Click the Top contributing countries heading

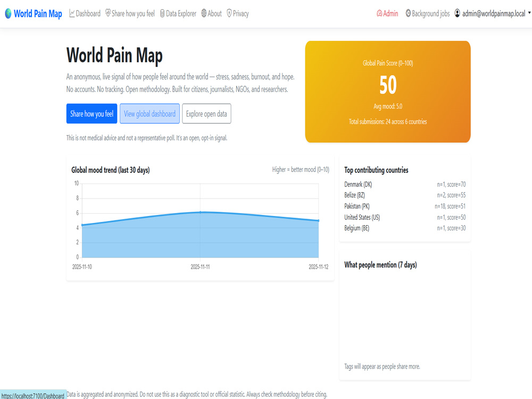coord(376,170)
